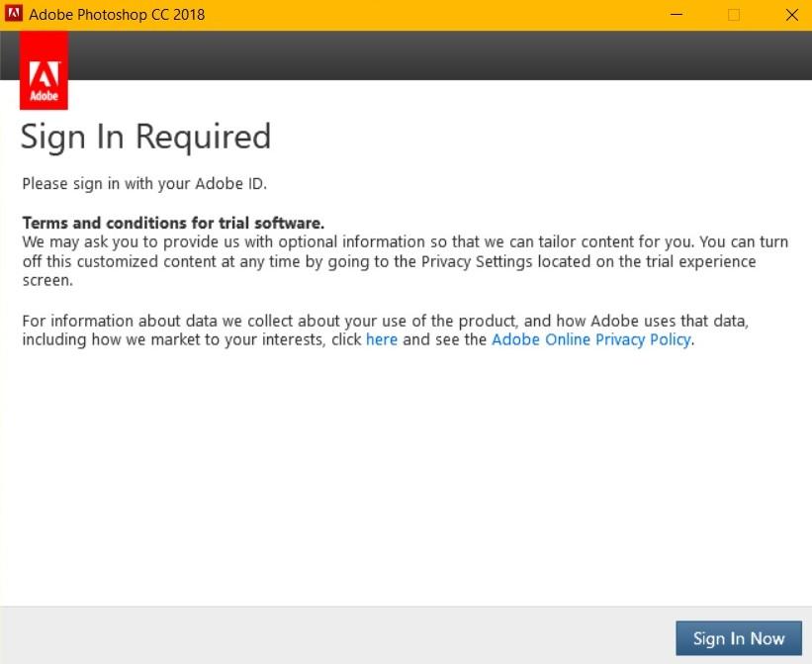
Task: Minimize the Photoshop sign-in window
Action: [677, 15]
